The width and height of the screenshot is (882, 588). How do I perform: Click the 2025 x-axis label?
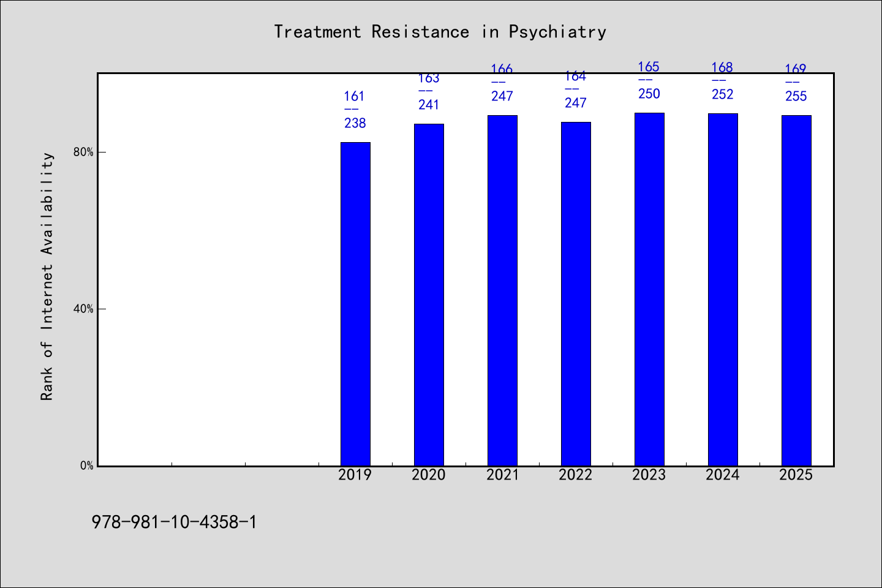point(796,475)
